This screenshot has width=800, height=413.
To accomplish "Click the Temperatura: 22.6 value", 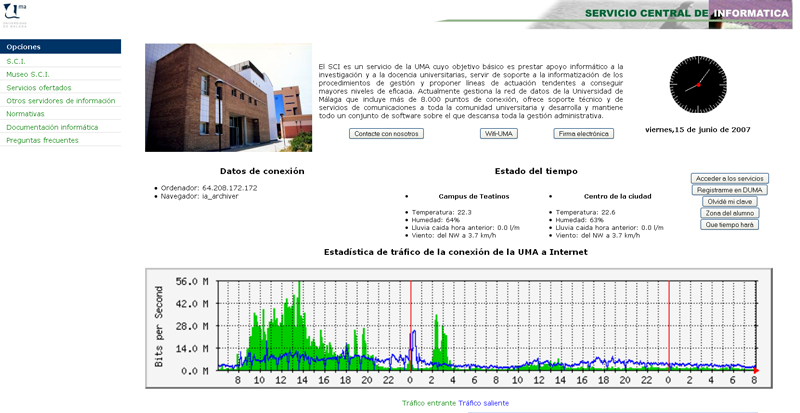I will 585,212.
